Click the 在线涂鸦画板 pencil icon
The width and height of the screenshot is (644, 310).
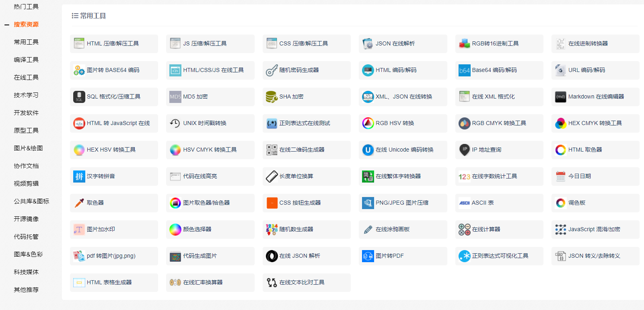click(368, 230)
